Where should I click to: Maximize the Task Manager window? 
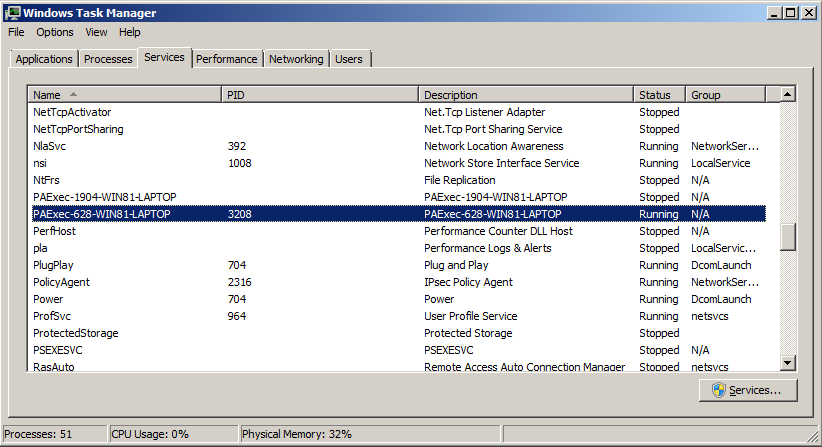click(x=791, y=13)
